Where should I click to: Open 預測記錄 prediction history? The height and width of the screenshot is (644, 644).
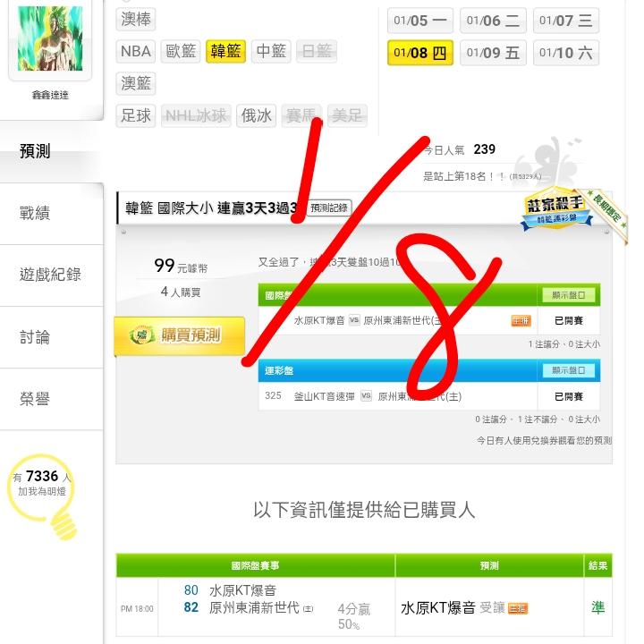(x=329, y=208)
